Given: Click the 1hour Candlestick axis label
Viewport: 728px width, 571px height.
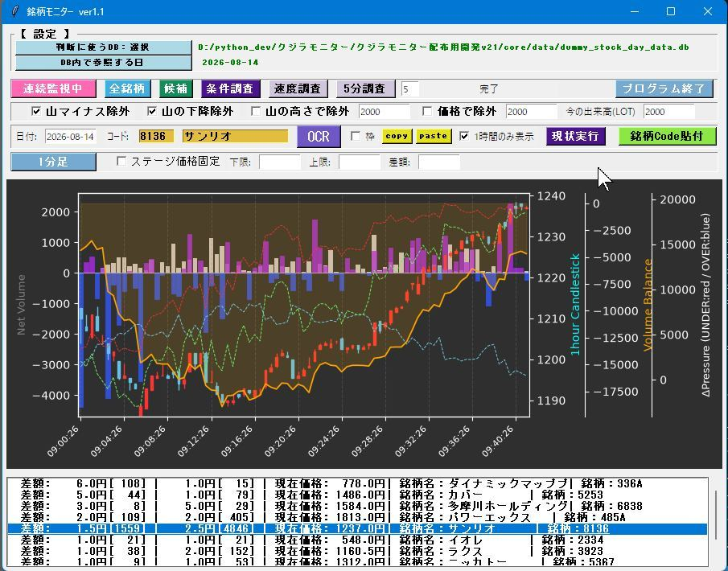Looking at the screenshot, I should coord(575,305).
